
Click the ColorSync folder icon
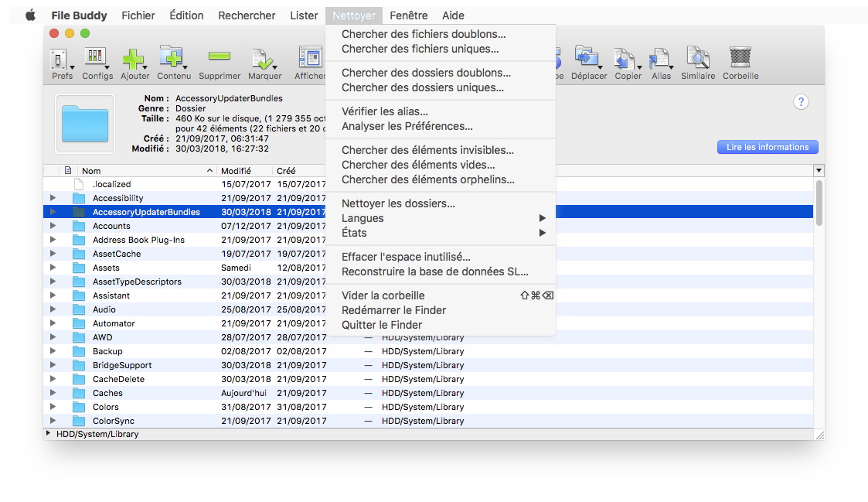coord(79,421)
